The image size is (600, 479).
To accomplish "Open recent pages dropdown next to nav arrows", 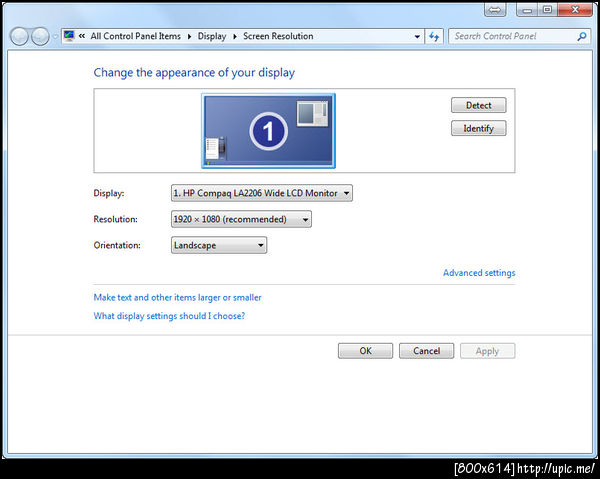I will 55,37.
